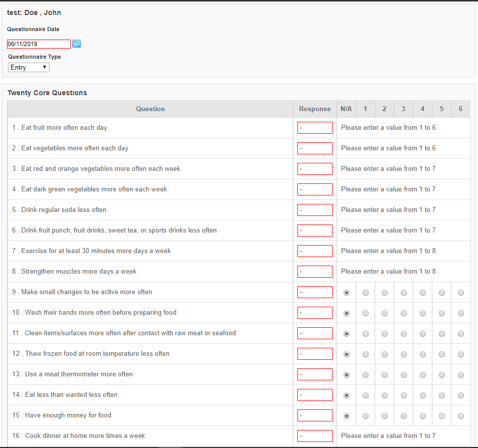
Task: Click the Response column header
Action: (315, 109)
